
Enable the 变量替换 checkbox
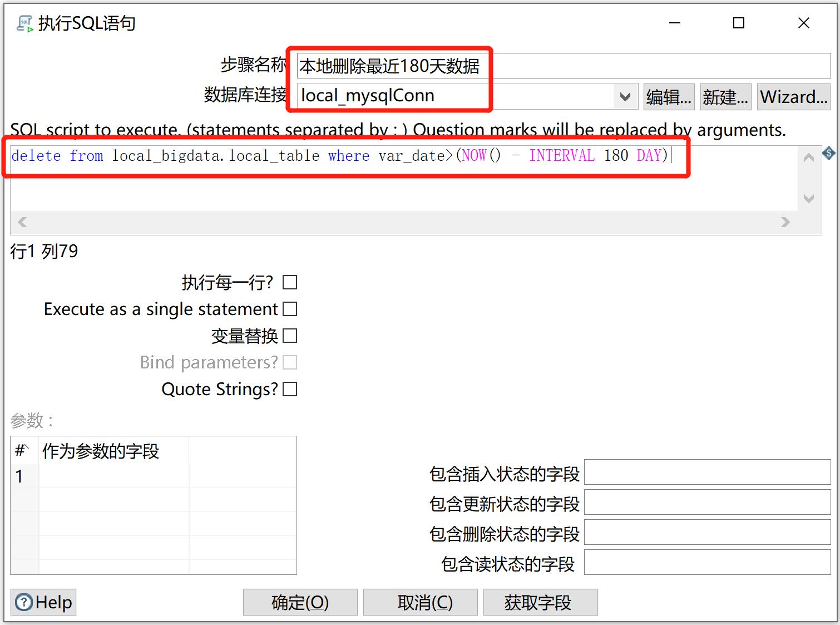pos(290,336)
